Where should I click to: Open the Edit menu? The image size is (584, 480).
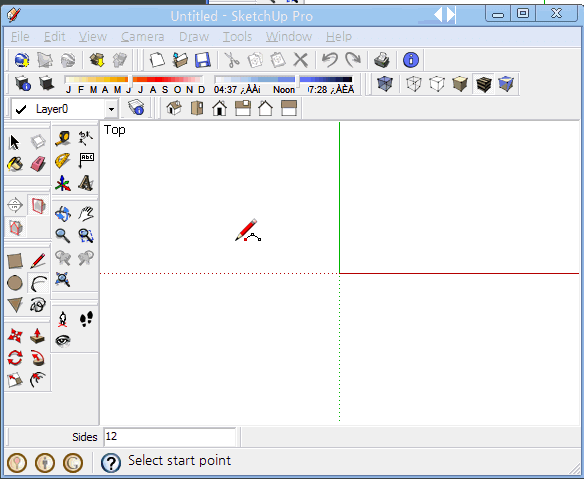click(x=54, y=36)
